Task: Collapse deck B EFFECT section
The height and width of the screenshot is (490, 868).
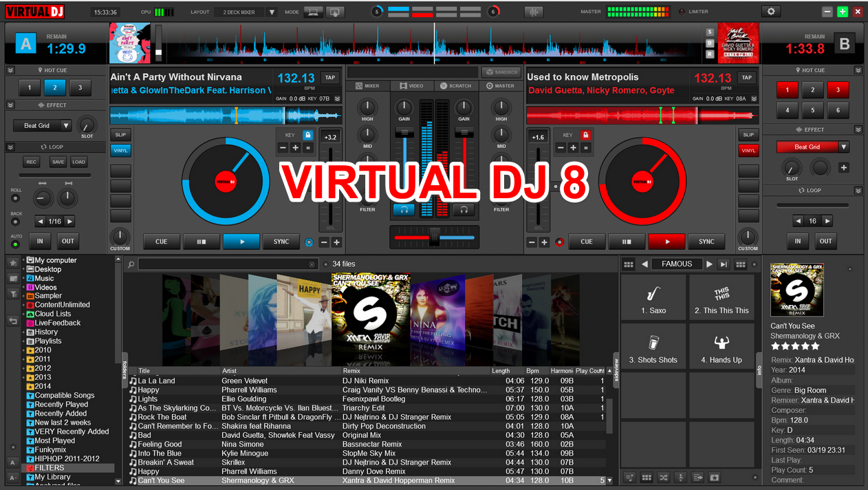Action: point(858,129)
